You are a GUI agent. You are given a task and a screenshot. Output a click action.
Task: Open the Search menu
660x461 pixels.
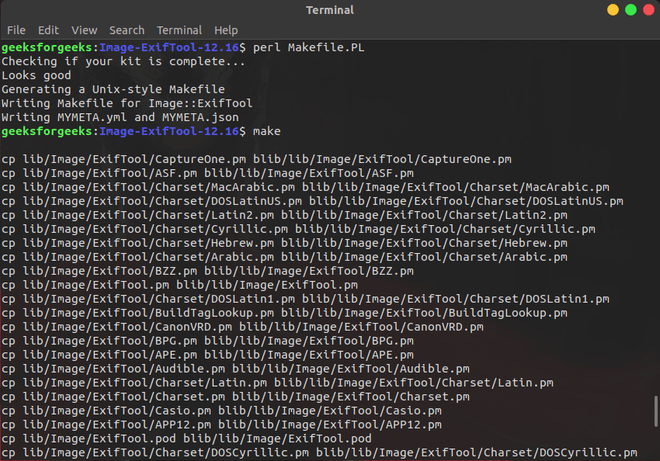127,30
